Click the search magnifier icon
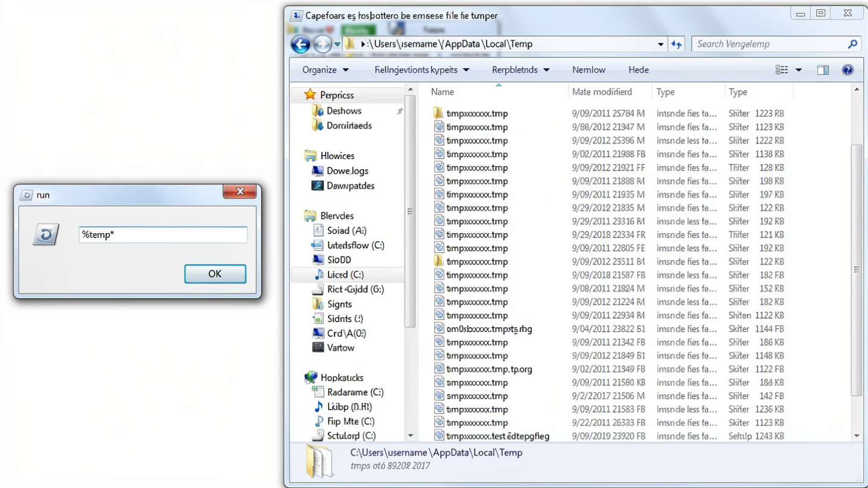 (852, 44)
